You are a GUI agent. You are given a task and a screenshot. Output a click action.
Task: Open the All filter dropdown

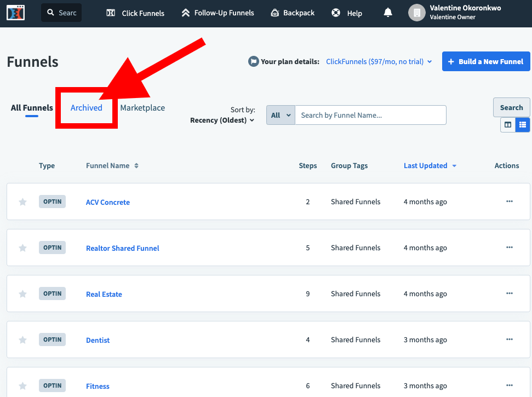pos(281,116)
